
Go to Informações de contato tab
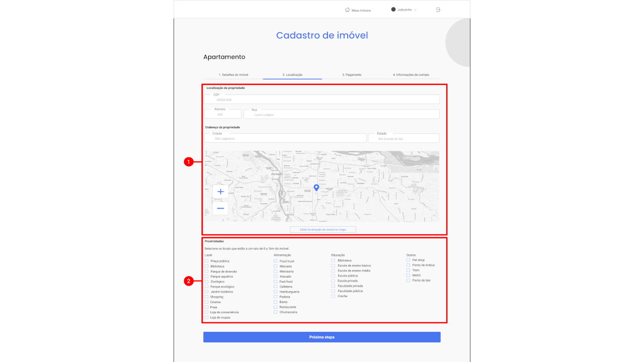click(x=411, y=74)
